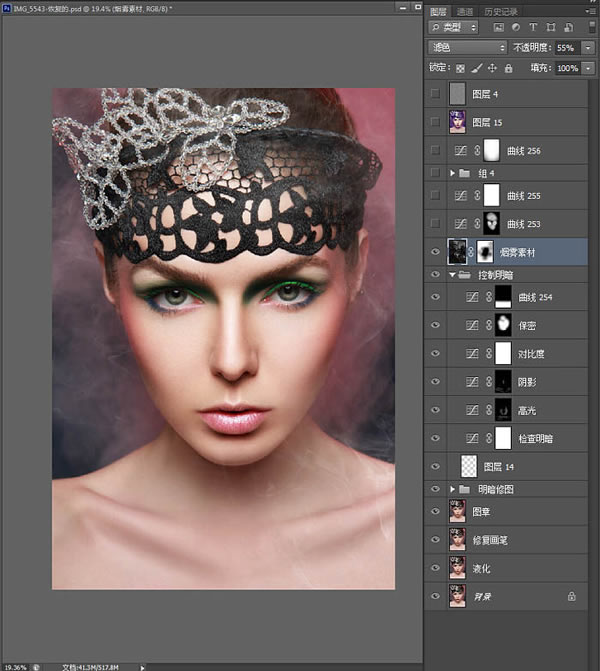
Task: Open the layers panel flyout menu
Action: [591, 11]
